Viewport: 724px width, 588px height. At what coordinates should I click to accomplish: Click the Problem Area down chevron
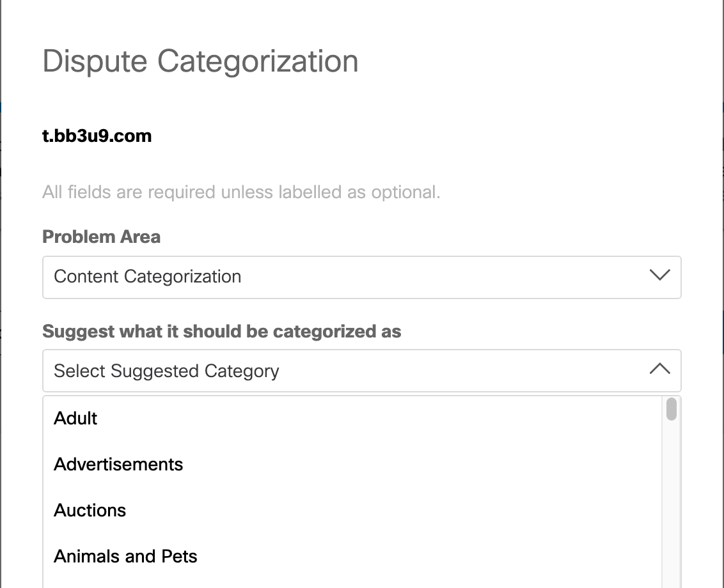pos(659,275)
